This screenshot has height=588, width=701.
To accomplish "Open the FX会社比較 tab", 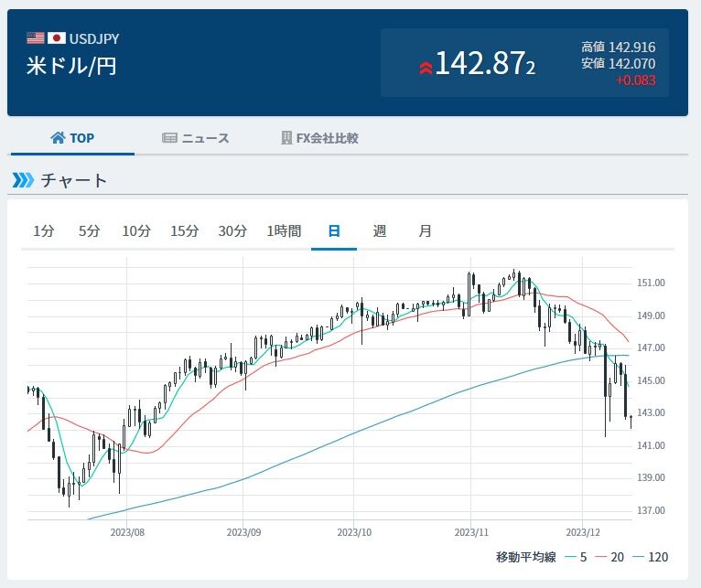I will click(x=327, y=138).
